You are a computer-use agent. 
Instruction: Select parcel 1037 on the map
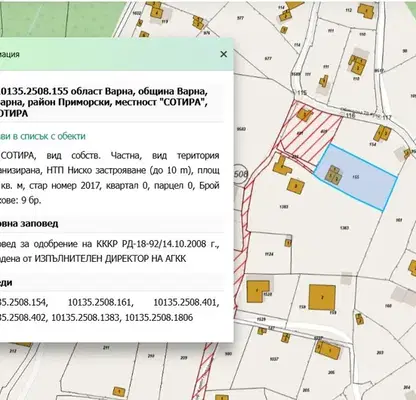[x=274, y=359]
